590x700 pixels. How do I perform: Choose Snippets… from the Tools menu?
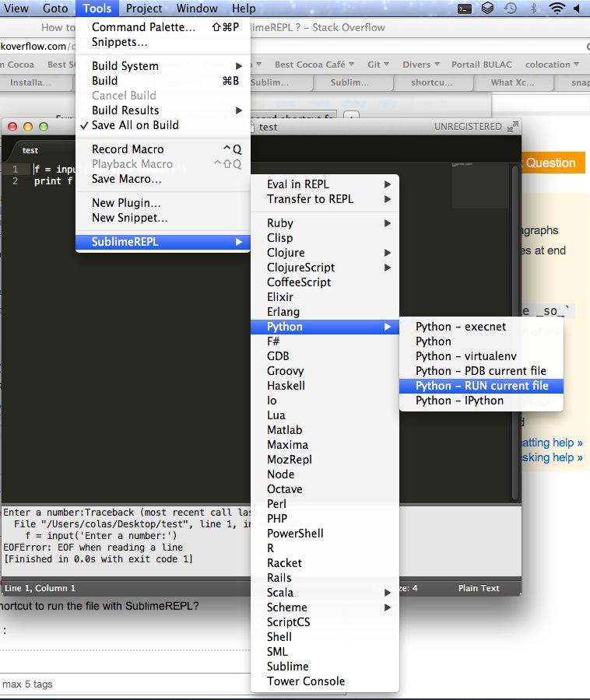[x=163, y=41]
